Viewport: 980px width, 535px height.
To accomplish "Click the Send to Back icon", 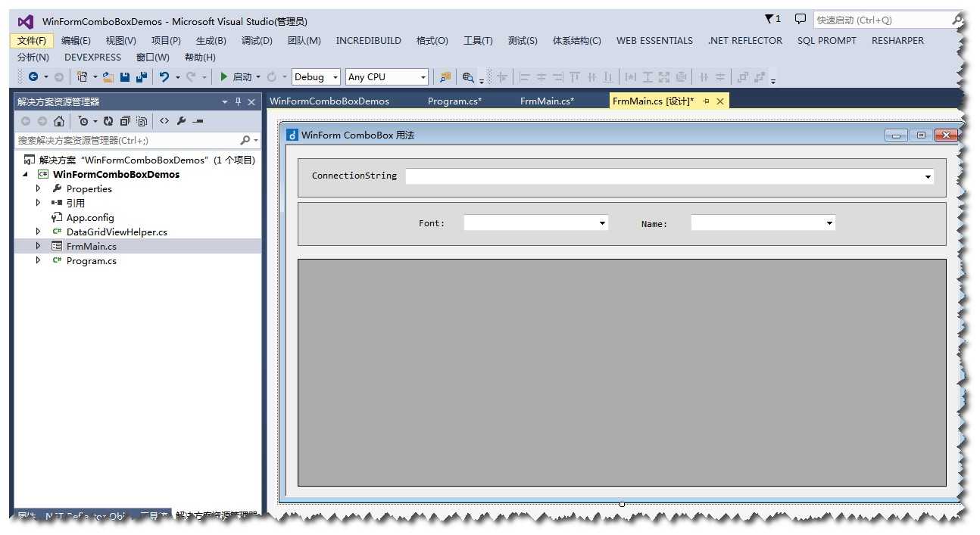I will coord(760,77).
